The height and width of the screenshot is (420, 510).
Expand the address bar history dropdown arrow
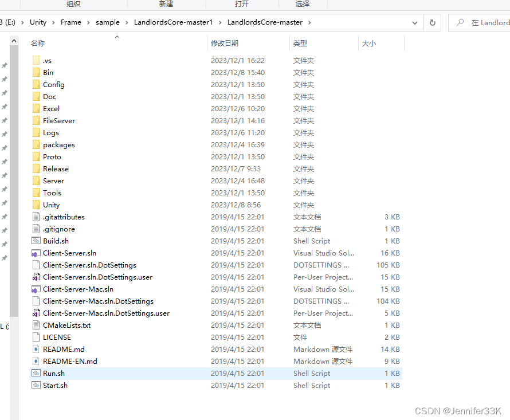tap(416, 22)
